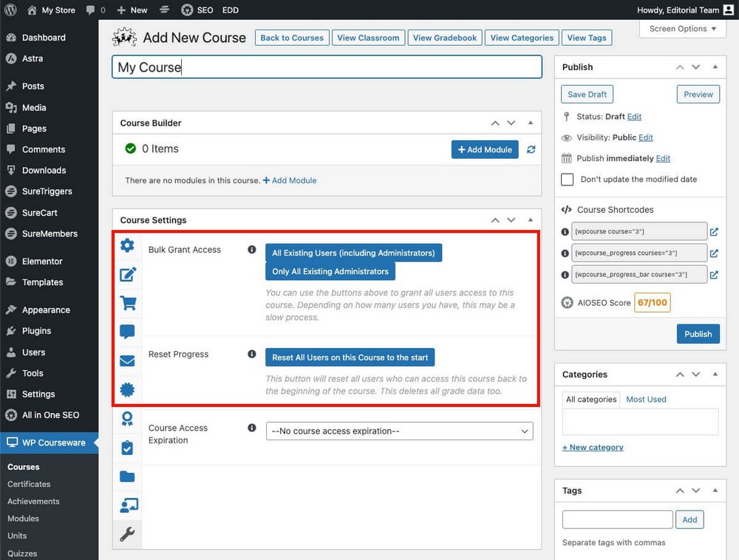The height and width of the screenshot is (560, 739).
Task: Open the envelope email settings tab
Action: [x=127, y=361]
